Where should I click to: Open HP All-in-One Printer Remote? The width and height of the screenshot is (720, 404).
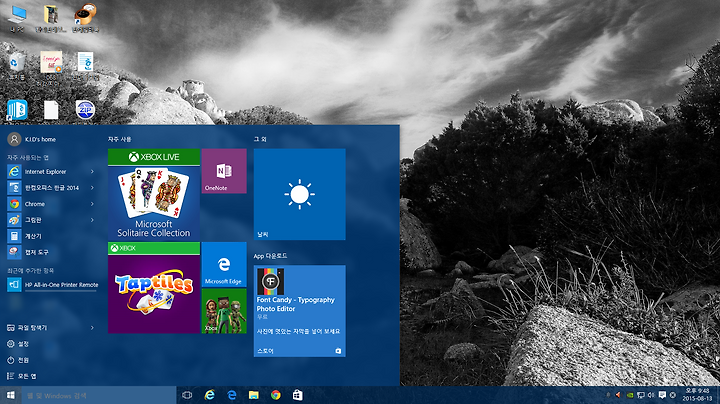point(53,285)
